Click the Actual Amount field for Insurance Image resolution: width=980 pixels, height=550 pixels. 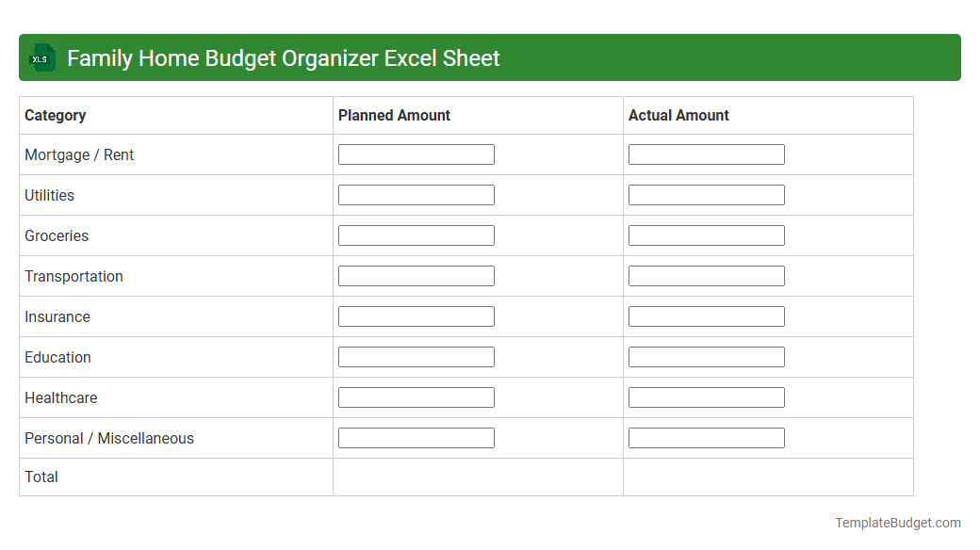(706, 315)
